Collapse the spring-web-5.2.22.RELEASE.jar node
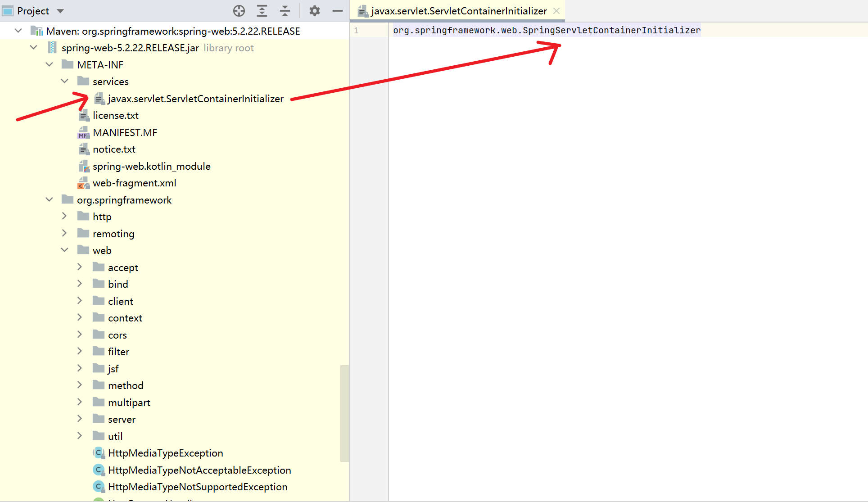The width and height of the screenshot is (868, 502). pos(34,47)
